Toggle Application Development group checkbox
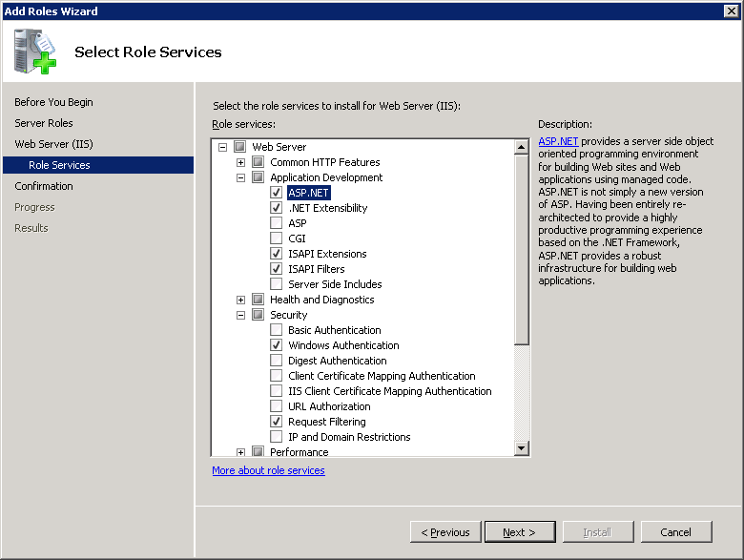The image size is (744, 560). (258, 177)
